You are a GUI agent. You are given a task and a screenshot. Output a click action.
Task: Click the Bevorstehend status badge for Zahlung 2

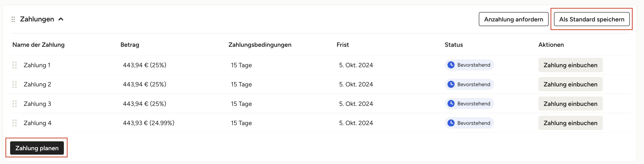469,84
